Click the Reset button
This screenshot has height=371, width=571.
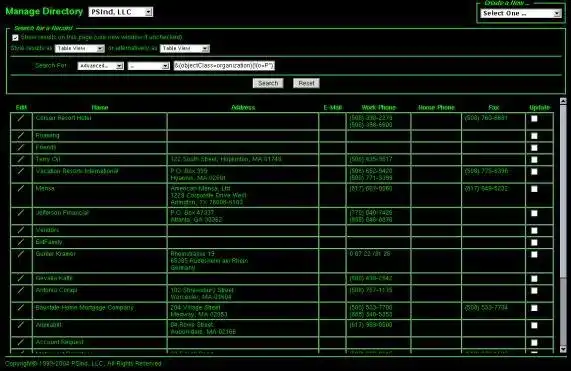(306, 83)
